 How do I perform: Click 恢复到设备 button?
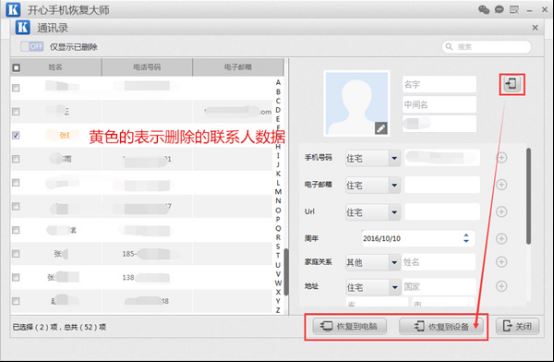point(440,326)
